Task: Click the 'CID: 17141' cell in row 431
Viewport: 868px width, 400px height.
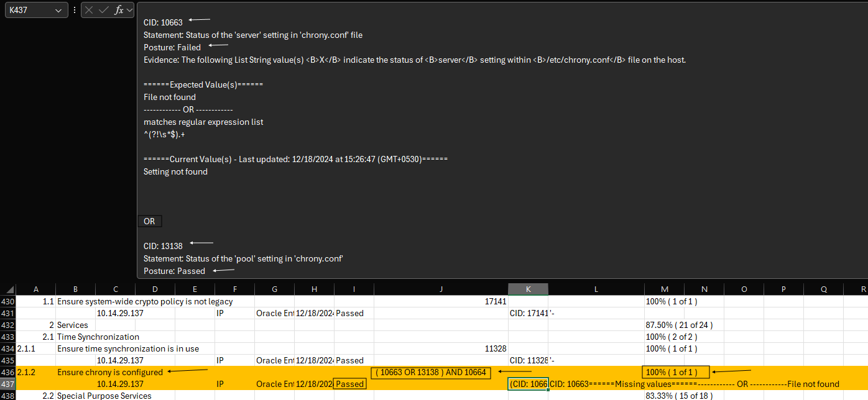Action: point(528,314)
